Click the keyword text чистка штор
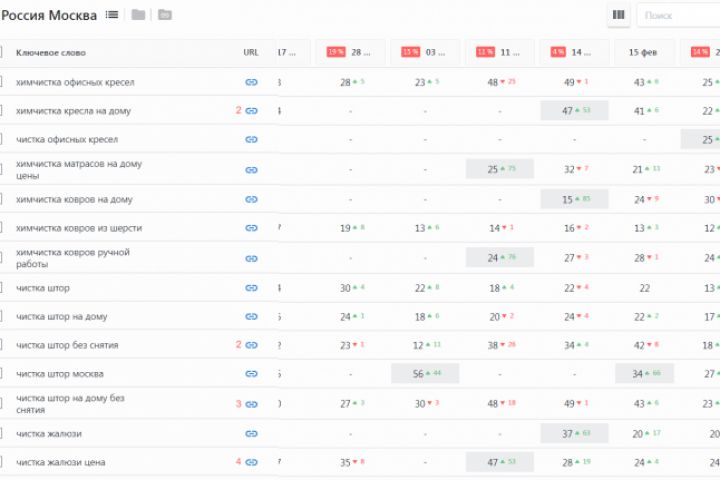The width and height of the screenshot is (720, 480). tap(43, 288)
